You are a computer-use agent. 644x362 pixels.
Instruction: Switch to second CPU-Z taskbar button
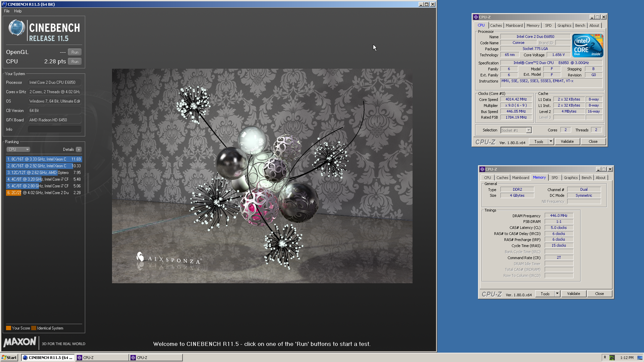pos(156,358)
